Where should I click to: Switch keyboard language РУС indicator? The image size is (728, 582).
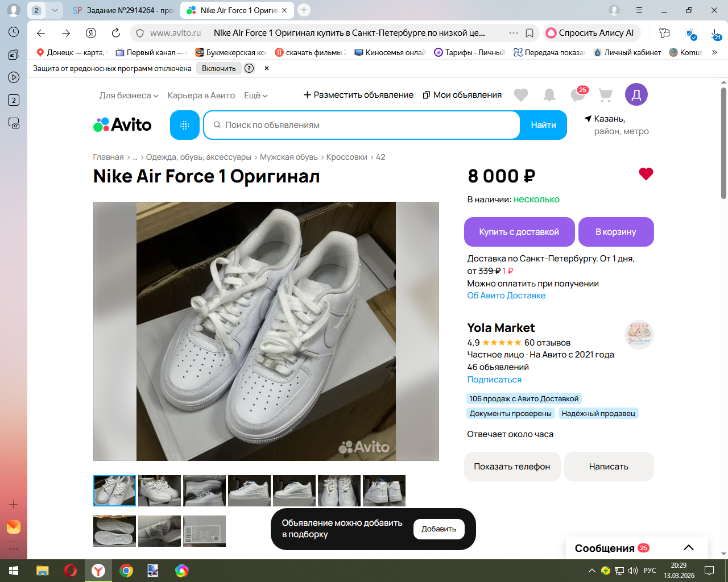pos(650,571)
